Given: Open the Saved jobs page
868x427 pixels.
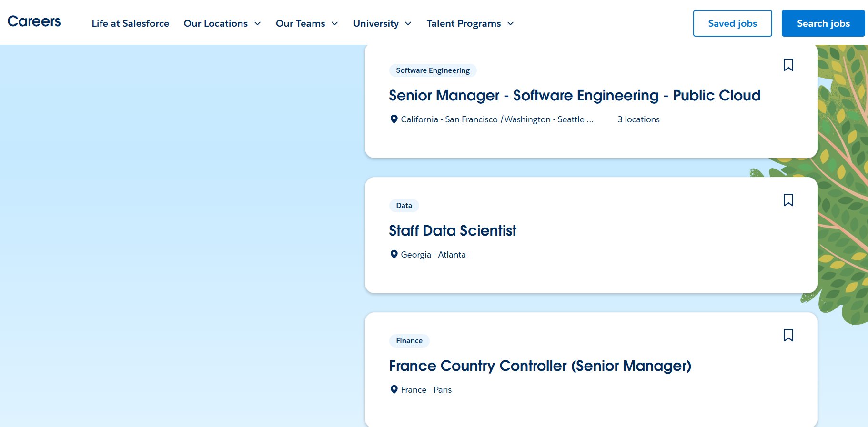Looking at the screenshot, I should [x=732, y=23].
